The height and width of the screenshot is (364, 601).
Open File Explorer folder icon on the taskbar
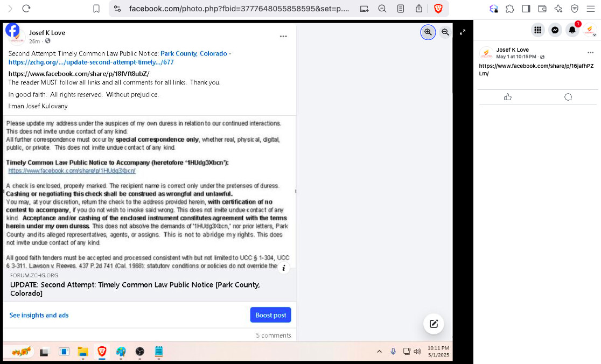(83, 352)
